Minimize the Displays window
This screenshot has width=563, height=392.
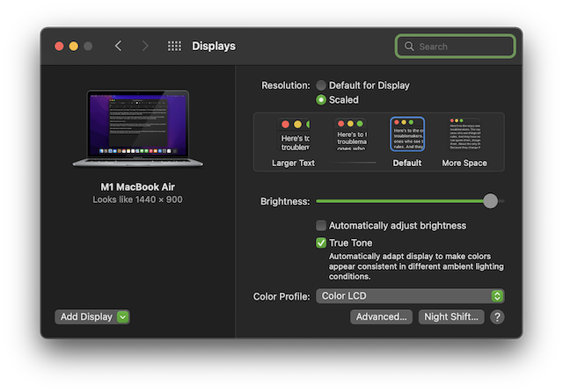pos(74,47)
